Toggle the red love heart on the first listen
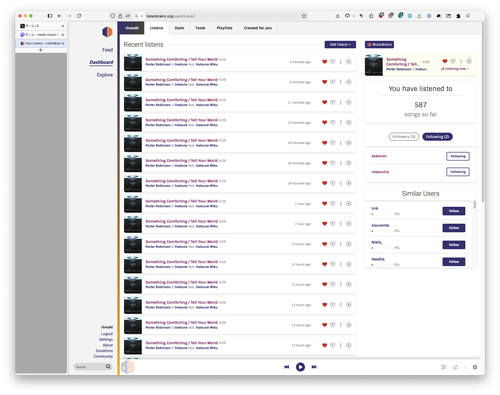Screen dimensions: 500x395 (x=324, y=62)
